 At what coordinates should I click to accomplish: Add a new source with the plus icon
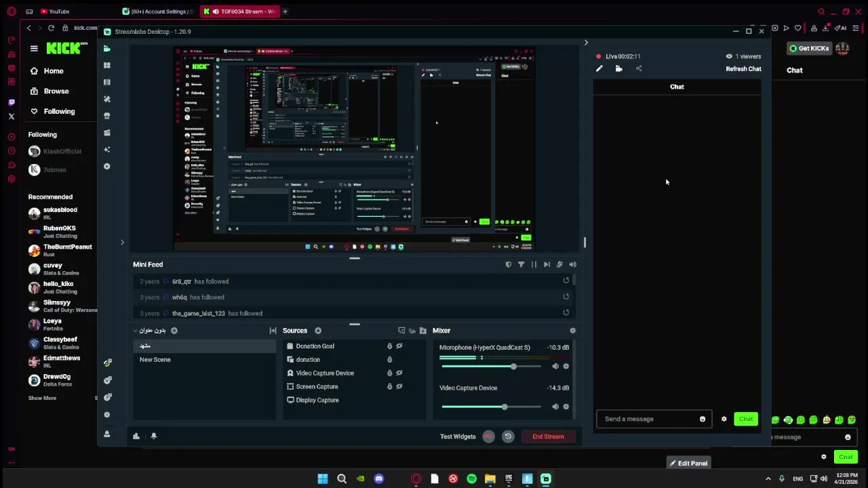[318, 331]
